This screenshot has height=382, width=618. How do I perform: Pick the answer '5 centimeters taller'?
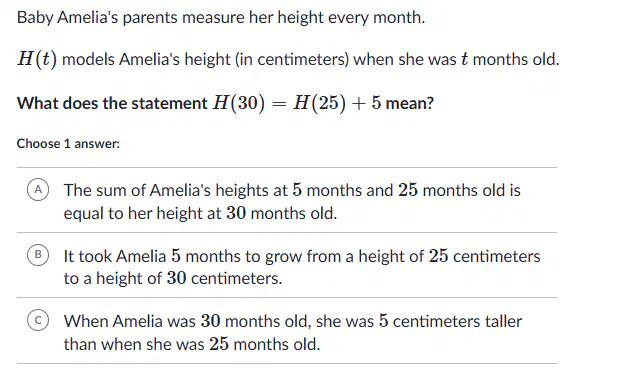(x=287, y=331)
